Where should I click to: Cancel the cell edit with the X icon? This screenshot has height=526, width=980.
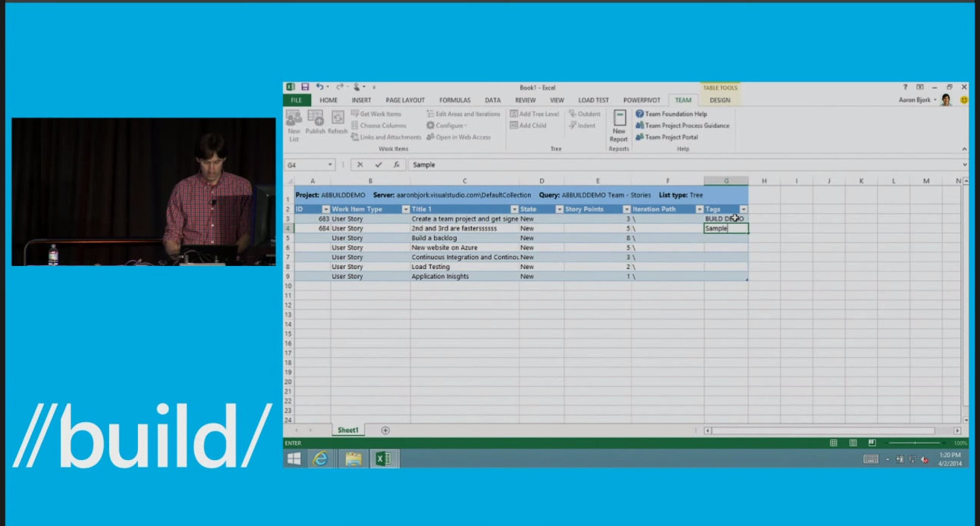click(x=362, y=164)
